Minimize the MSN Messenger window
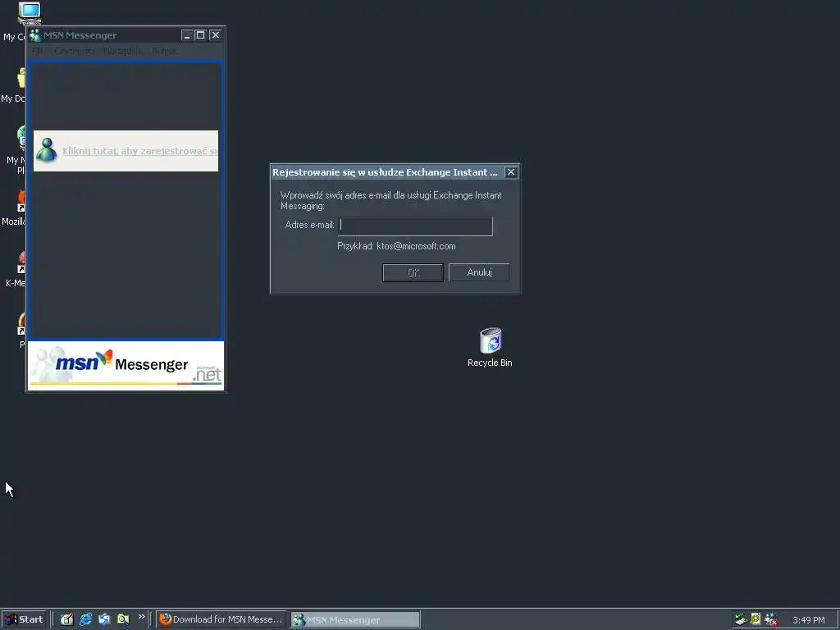 tap(187, 35)
